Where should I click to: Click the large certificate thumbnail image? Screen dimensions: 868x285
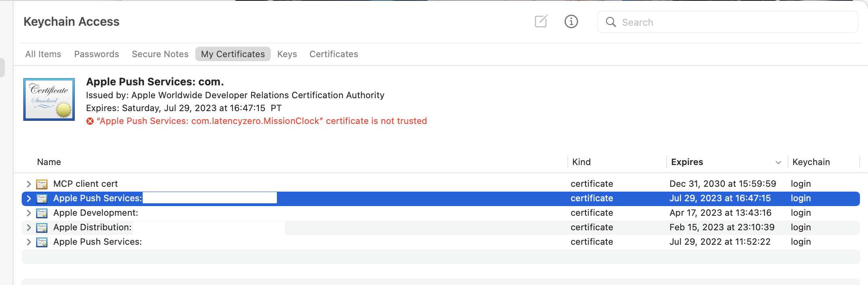[x=49, y=99]
